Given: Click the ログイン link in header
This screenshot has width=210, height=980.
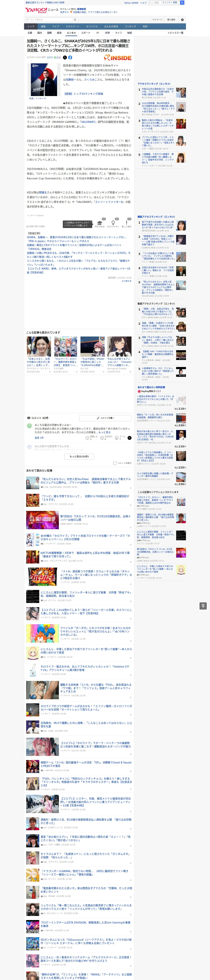Looking at the screenshot, I should coord(64,12).
